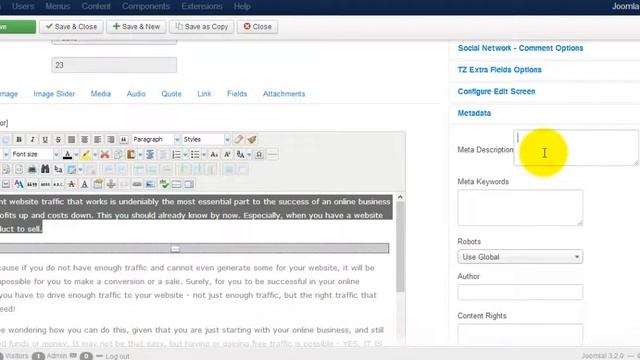Toggle bold formatting in the editor
This screenshot has height=360, width=640.
(x=19, y=140)
